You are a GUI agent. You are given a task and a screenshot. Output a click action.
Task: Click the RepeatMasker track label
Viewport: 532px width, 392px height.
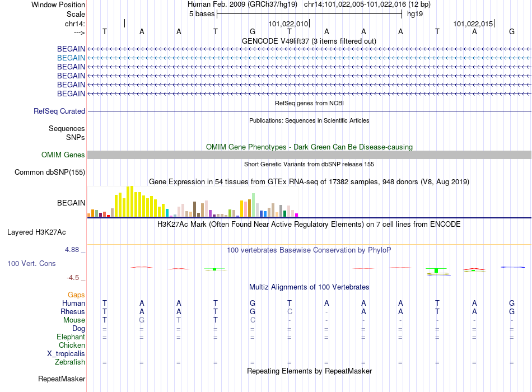[x=62, y=379]
